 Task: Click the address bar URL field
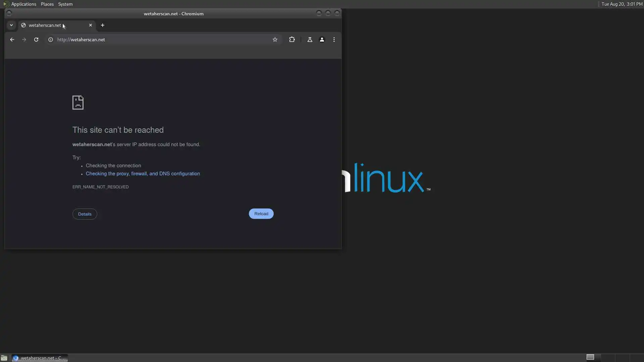pos(161,40)
